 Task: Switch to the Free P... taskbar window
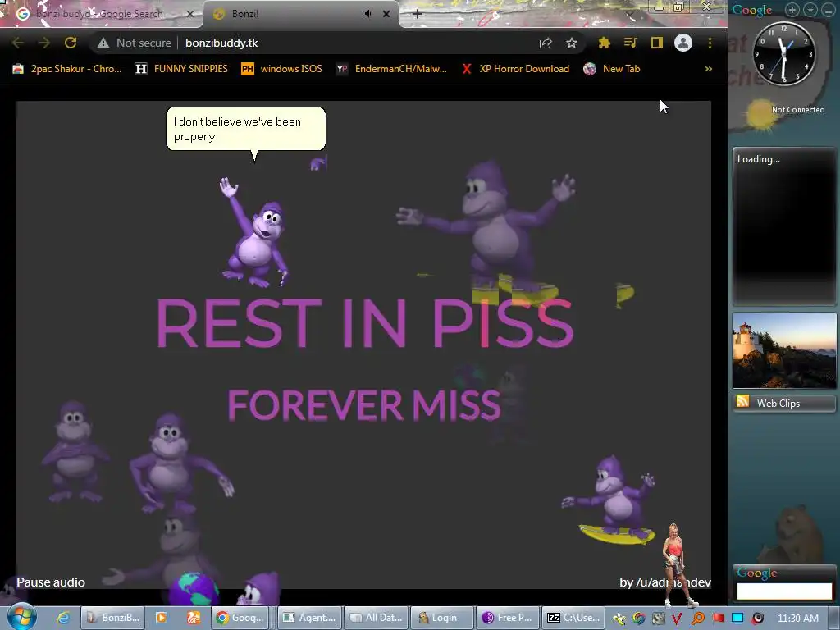point(509,618)
